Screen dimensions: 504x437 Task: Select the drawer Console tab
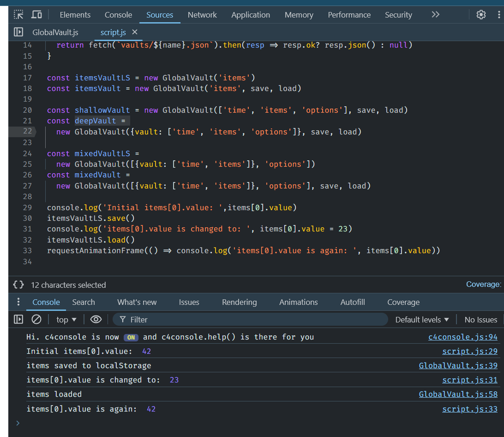point(46,302)
